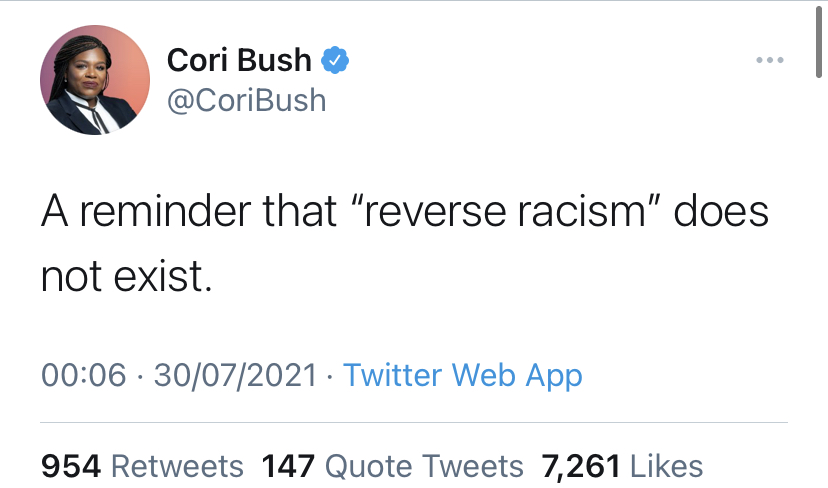Click "not exist." on the tweet's second line
828x488 pixels.
[x=126, y=275]
